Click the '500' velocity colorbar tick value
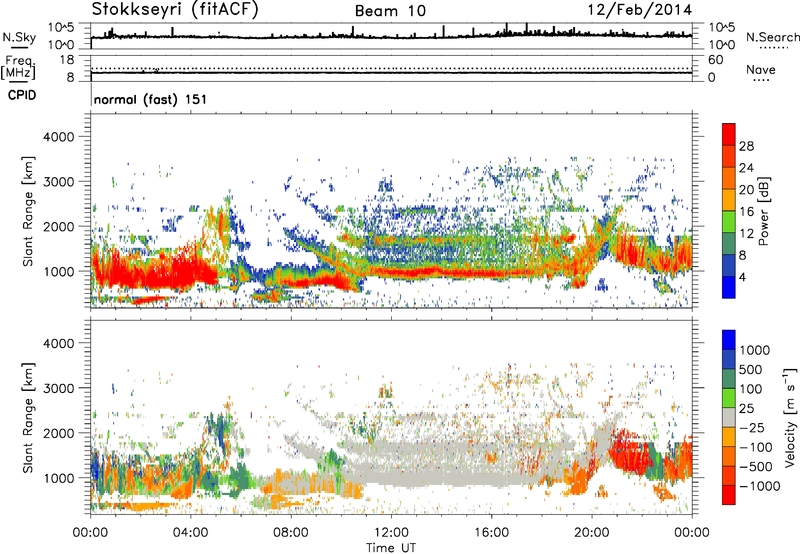The width and height of the screenshot is (800, 554). (x=751, y=369)
